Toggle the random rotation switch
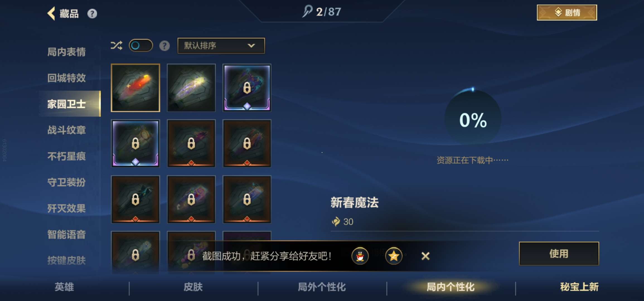The image size is (644, 301). coord(141,45)
